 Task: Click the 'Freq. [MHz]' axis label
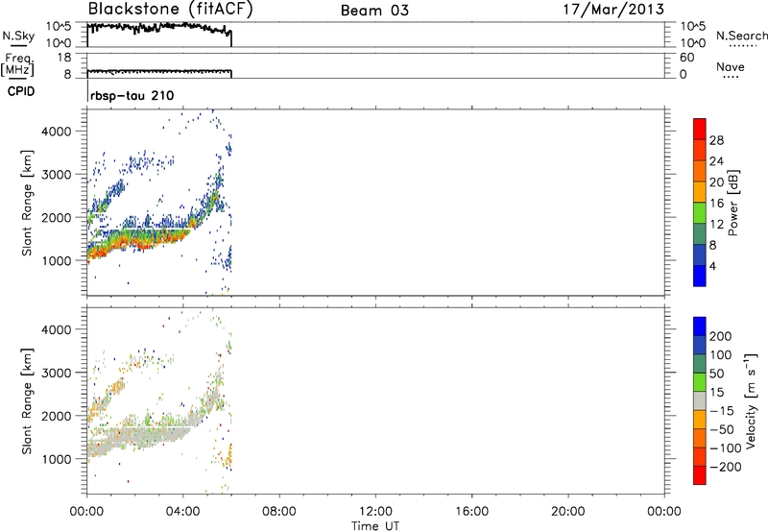point(18,64)
